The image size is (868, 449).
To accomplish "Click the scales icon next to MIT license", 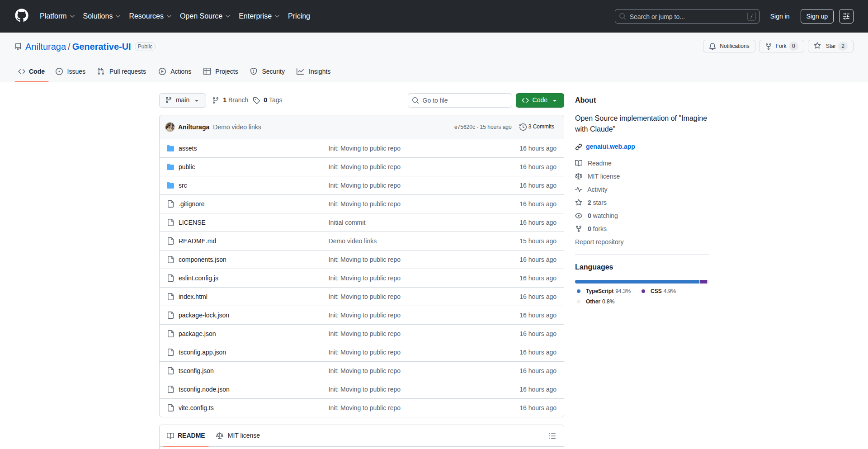I will [579, 176].
